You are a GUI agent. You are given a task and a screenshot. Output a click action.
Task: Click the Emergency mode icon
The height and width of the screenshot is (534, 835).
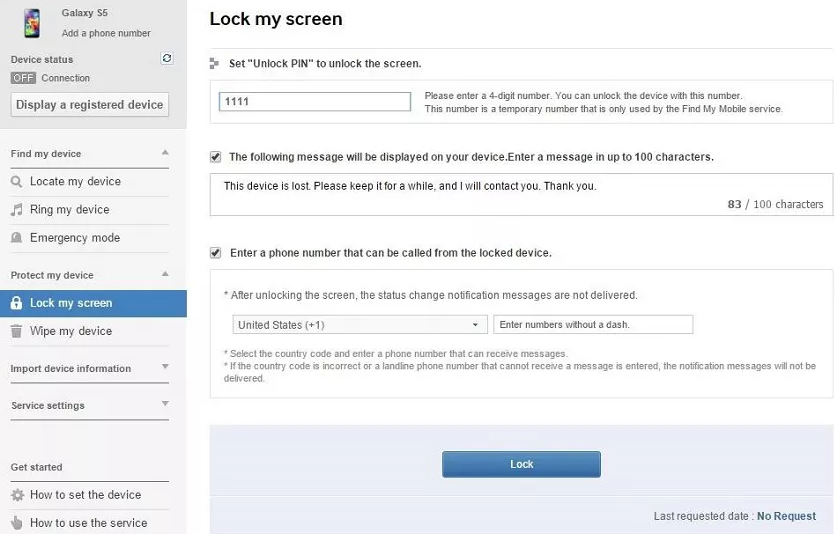click(17, 238)
